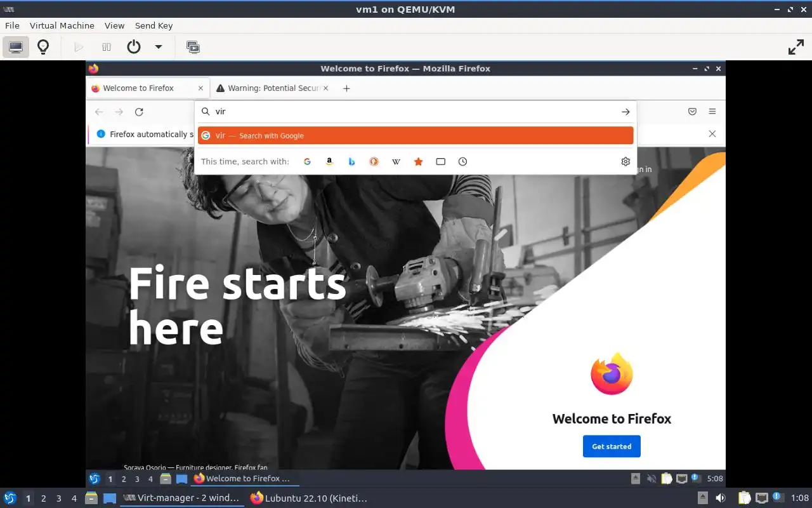812x508 pixels.
Task: Switch the viewer to fullscreen with arrows icon
Action: click(x=796, y=47)
